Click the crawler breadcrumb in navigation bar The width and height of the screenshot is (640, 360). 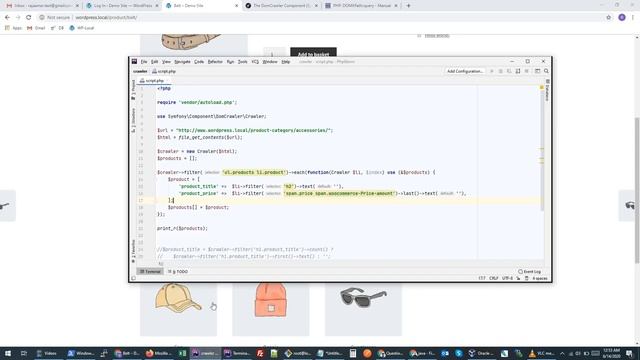pos(140,71)
